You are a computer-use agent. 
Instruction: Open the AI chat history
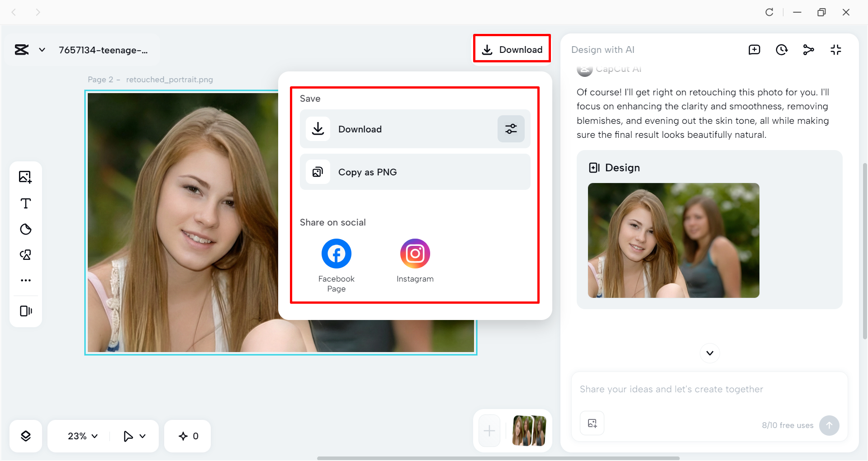pos(782,50)
